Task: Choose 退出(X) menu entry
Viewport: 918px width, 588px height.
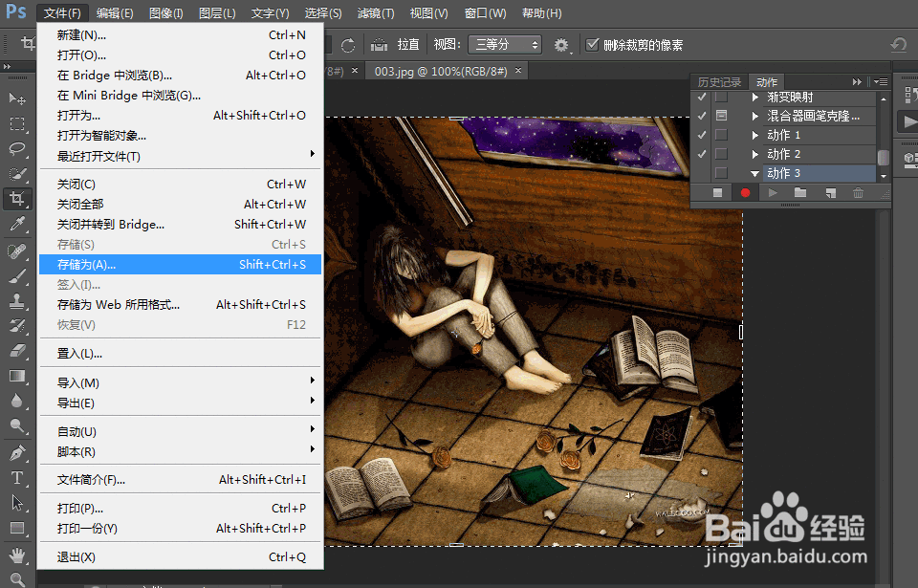Action: 181,557
